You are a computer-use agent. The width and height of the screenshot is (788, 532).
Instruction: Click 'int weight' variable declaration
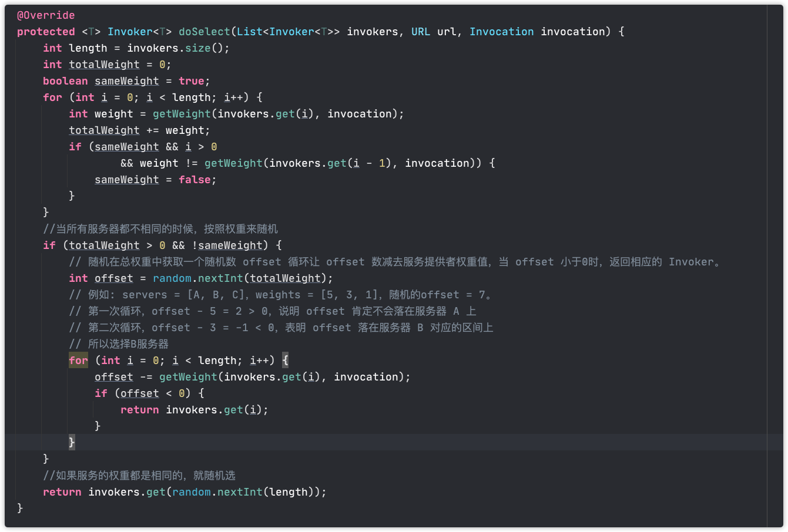click(x=101, y=114)
